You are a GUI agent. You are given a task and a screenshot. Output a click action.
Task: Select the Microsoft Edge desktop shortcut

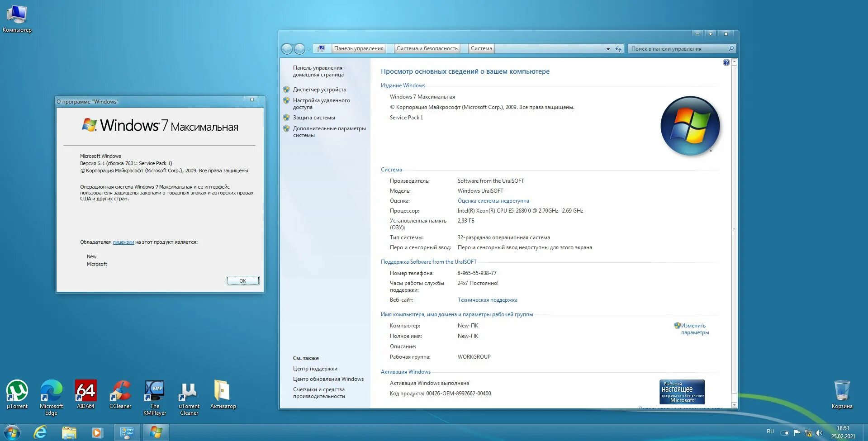51,398
